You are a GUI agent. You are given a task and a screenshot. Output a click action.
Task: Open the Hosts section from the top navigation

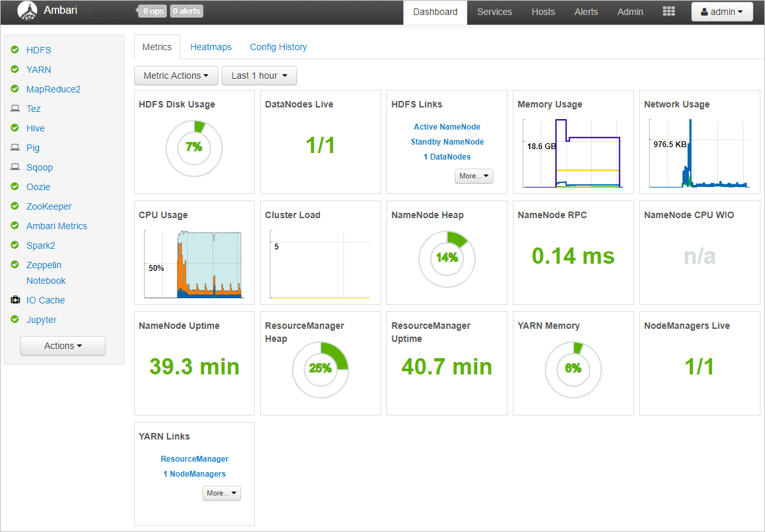click(543, 12)
